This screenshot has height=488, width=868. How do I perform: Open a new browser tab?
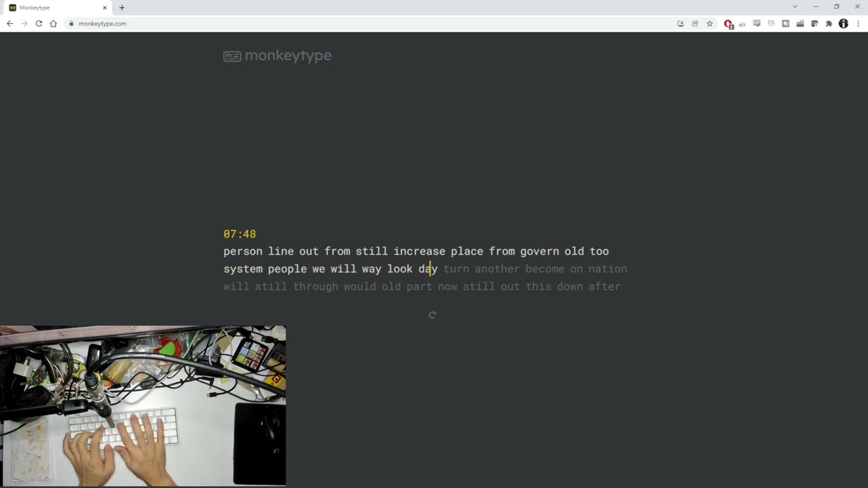point(122,7)
